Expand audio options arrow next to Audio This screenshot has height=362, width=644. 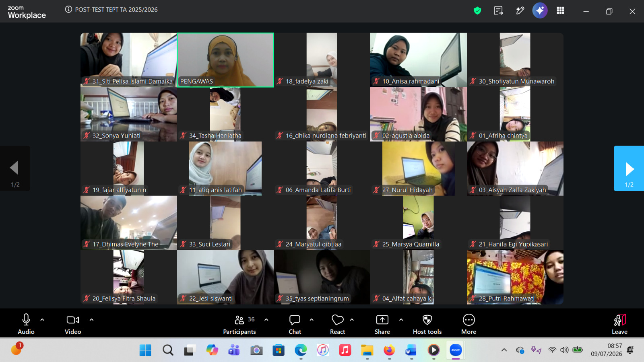click(42, 320)
